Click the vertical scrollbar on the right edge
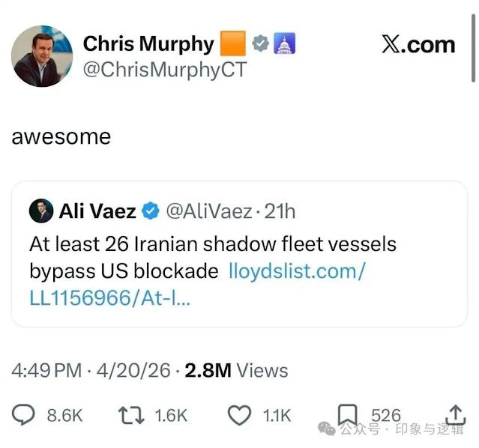This screenshot has width=479, height=448. (x=473, y=45)
